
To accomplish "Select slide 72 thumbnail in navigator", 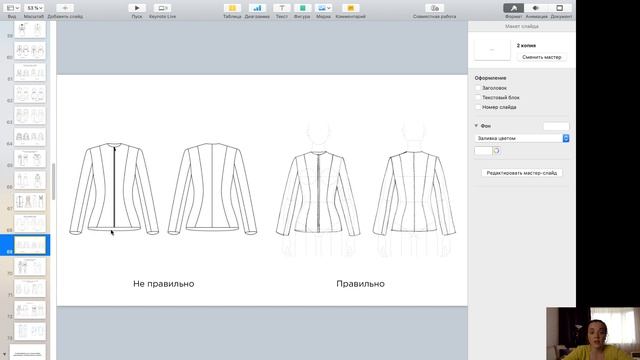I will tap(30, 310).
